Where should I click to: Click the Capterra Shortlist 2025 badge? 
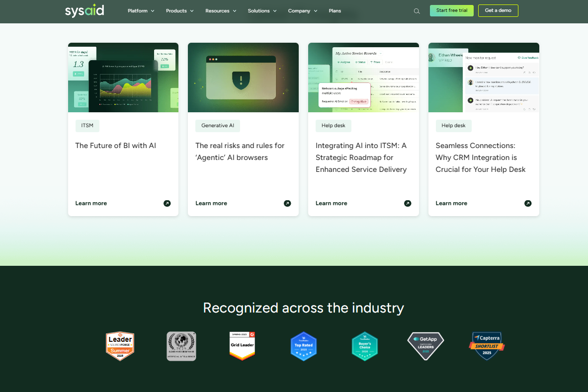point(487,346)
